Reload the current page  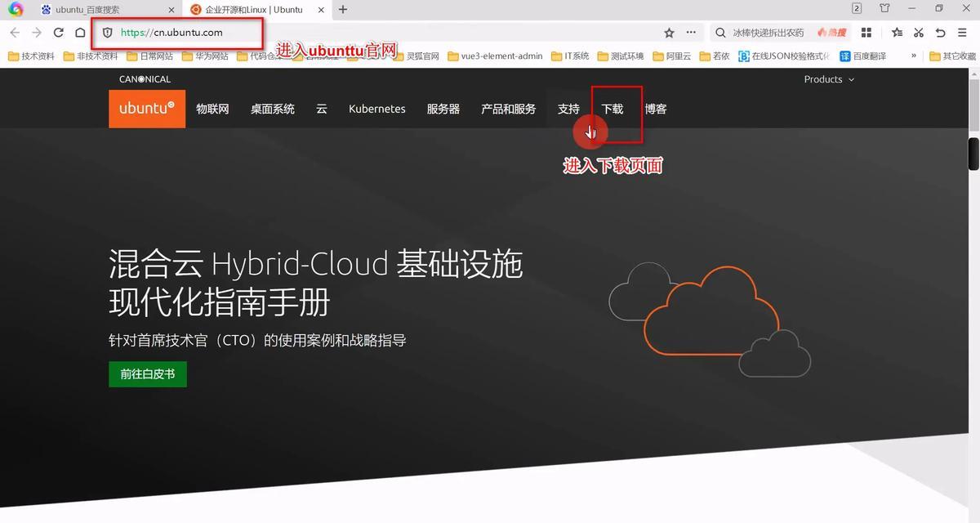[x=59, y=33]
